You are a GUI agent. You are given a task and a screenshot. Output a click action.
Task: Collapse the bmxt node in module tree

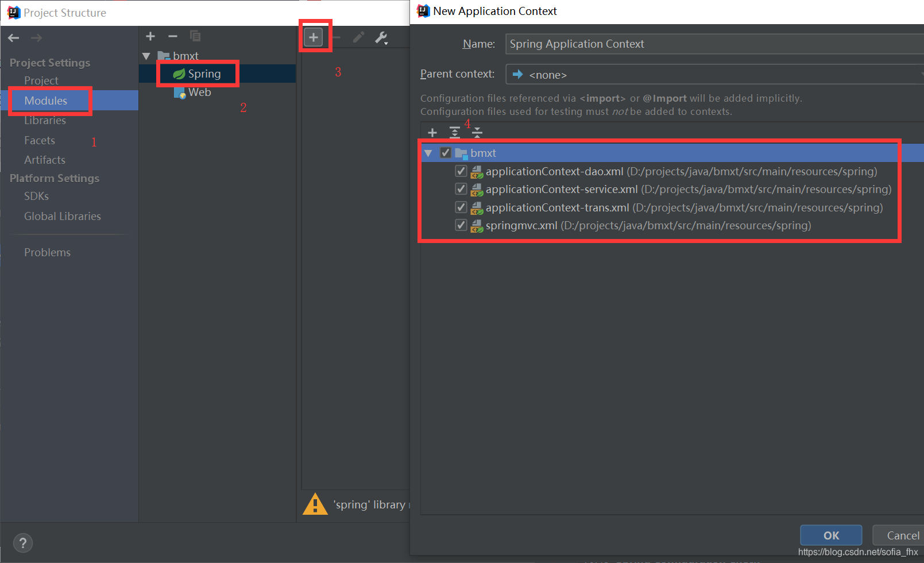pyautogui.click(x=146, y=56)
